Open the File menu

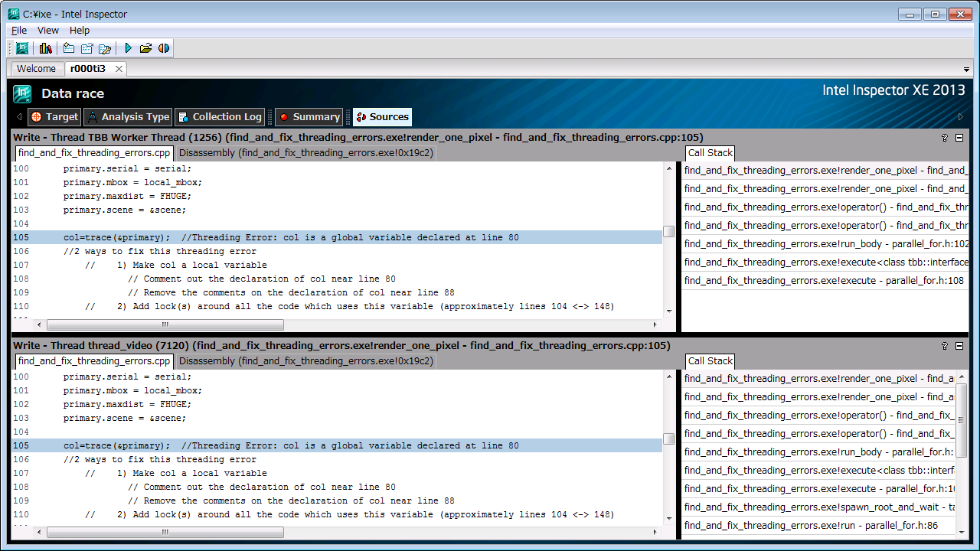point(19,30)
